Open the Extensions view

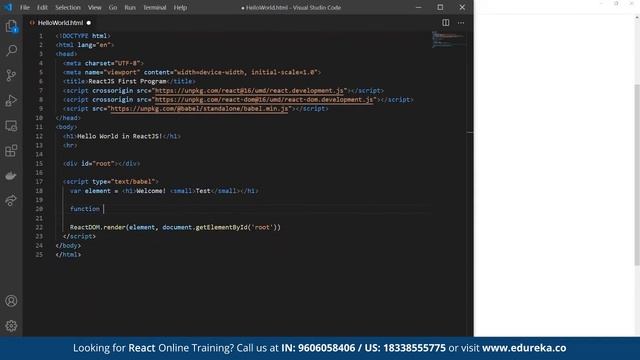pyautogui.click(x=11, y=151)
